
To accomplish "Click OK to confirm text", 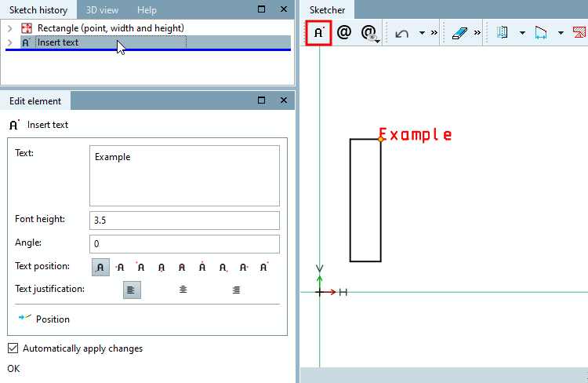I will (13, 369).
